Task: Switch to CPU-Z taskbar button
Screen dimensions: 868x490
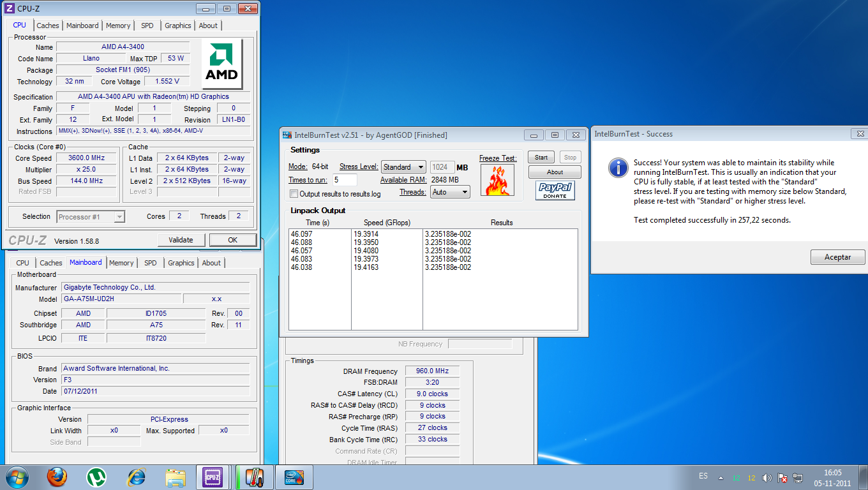Action: [x=213, y=477]
